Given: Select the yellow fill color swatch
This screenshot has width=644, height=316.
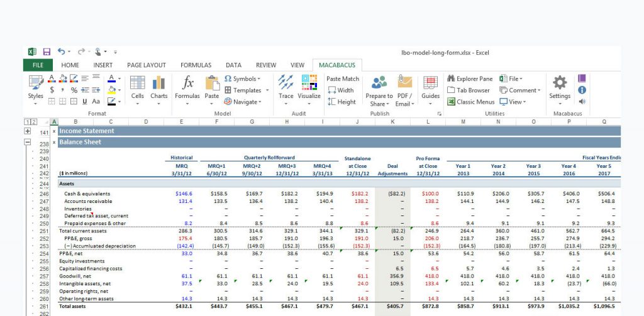Looking at the screenshot, I should pos(112,90).
